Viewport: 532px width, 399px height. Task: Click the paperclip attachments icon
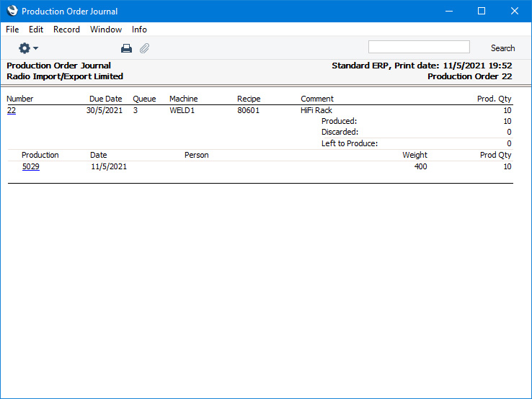[x=144, y=48]
